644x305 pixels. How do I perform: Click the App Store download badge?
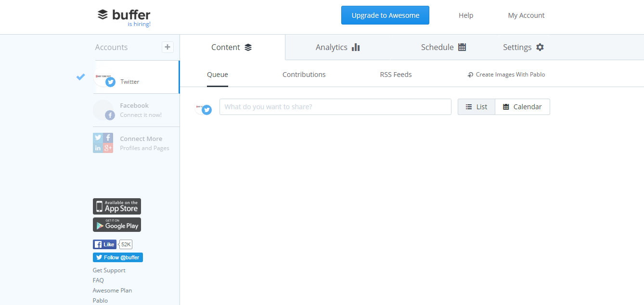click(117, 206)
